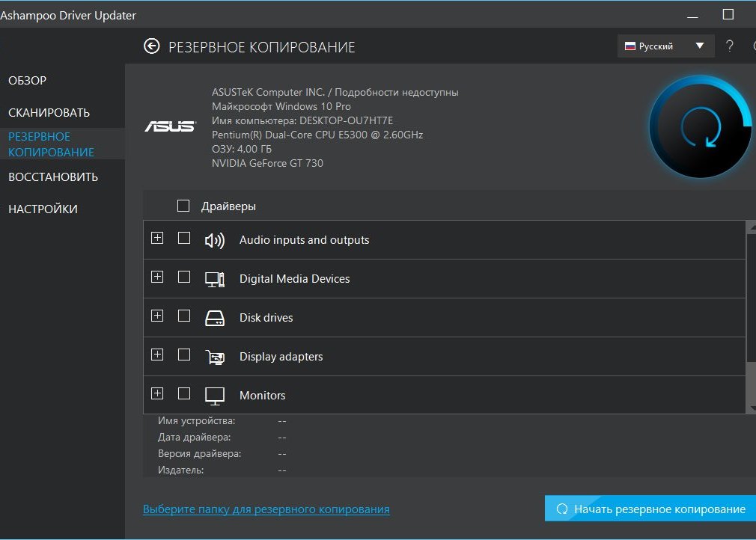
Task: Click the Display adapters card icon
Action: (x=215, y=357)
